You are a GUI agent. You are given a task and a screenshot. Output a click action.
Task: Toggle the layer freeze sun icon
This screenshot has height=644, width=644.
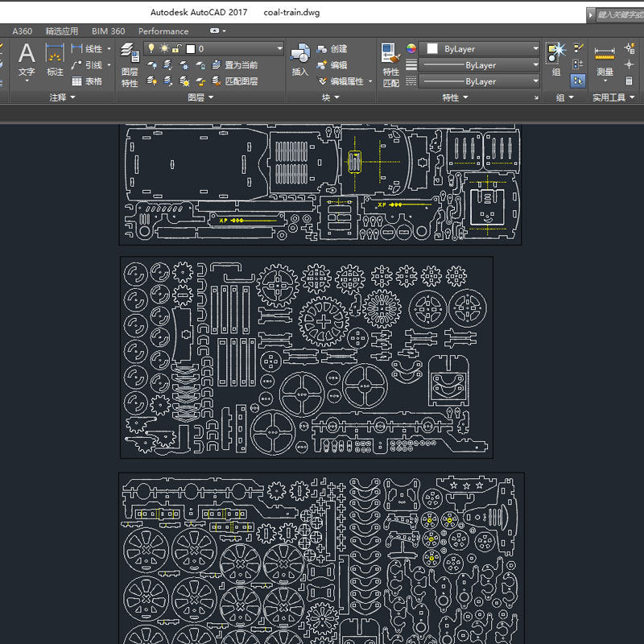(165, 48)
